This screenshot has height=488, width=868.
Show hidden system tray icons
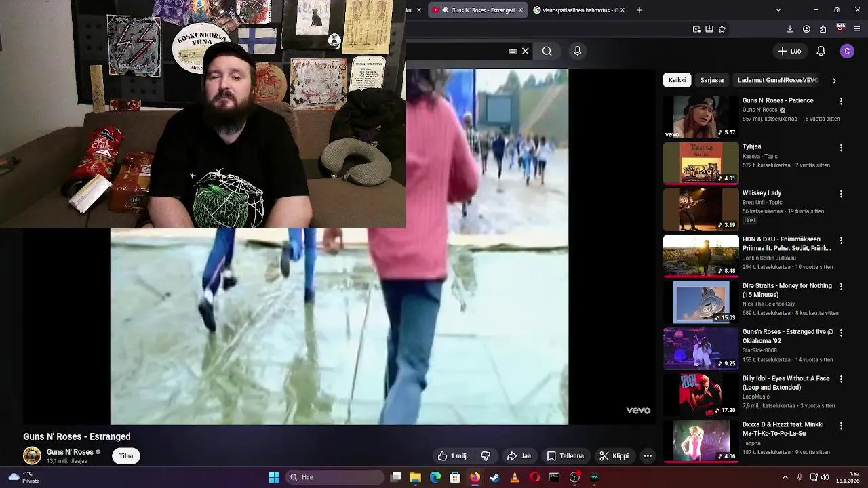[785, 477]
